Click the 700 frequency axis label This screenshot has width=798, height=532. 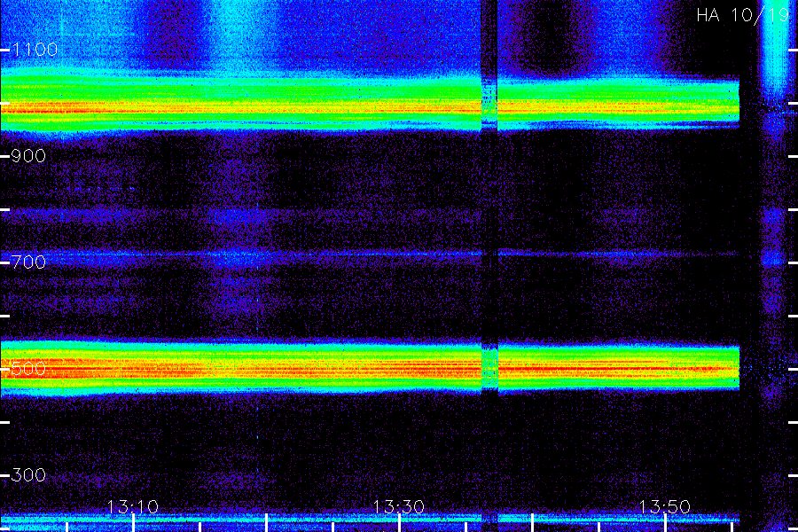point(28,262)
